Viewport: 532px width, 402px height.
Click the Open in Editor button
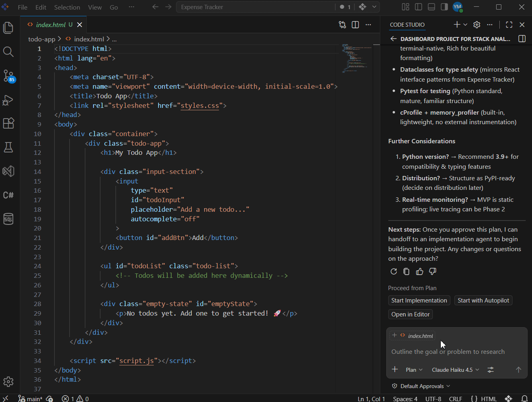pos(411,314)
